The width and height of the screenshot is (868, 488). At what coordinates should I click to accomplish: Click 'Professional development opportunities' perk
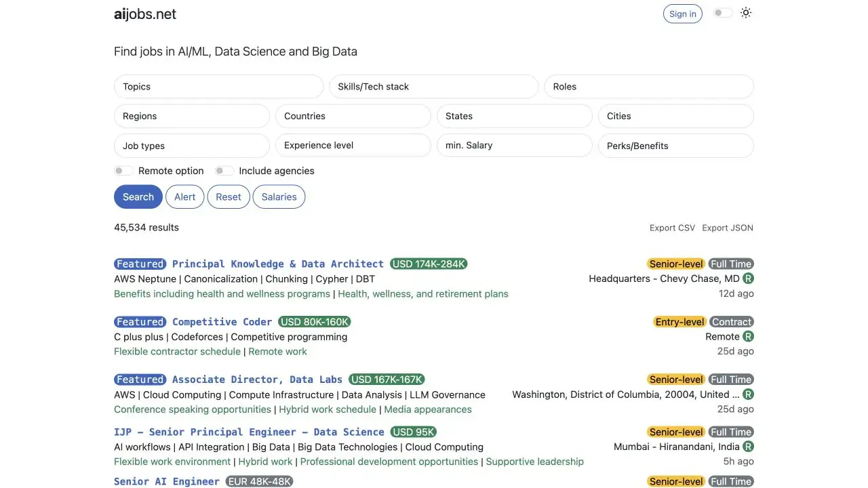pyautogui.click(x=389, y=462)
